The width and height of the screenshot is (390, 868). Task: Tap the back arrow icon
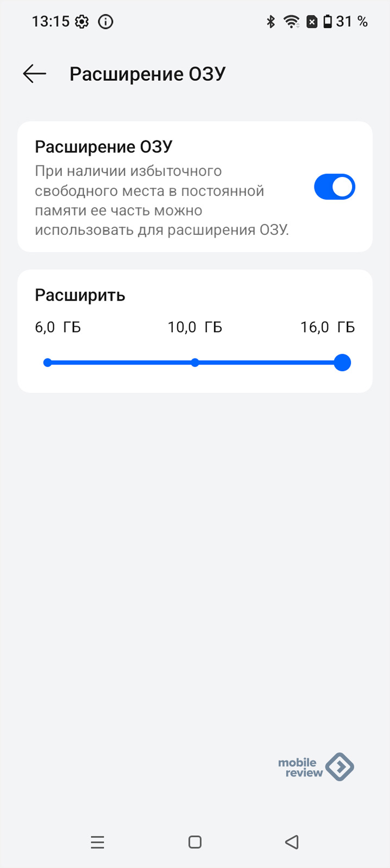point(34,74)
